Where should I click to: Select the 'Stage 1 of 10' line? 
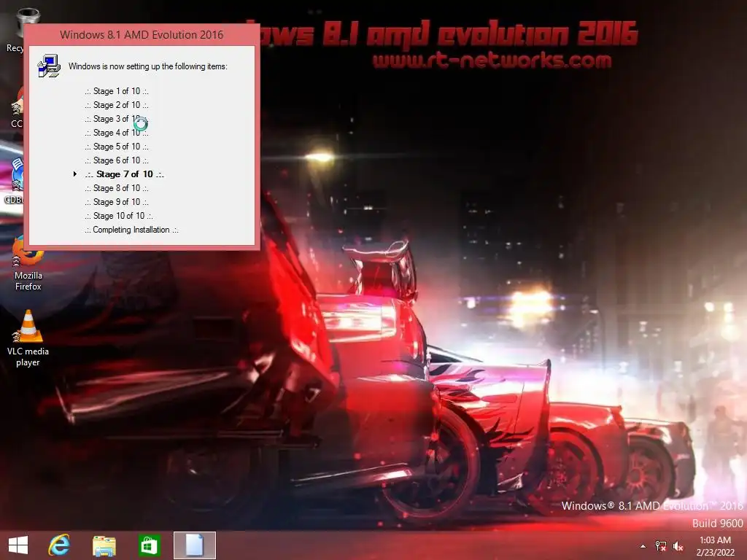point(117,91)
